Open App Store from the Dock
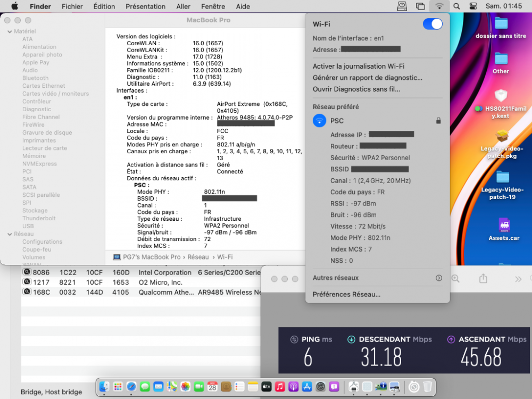This screenshot has height=399, width=532. point(307,386)
